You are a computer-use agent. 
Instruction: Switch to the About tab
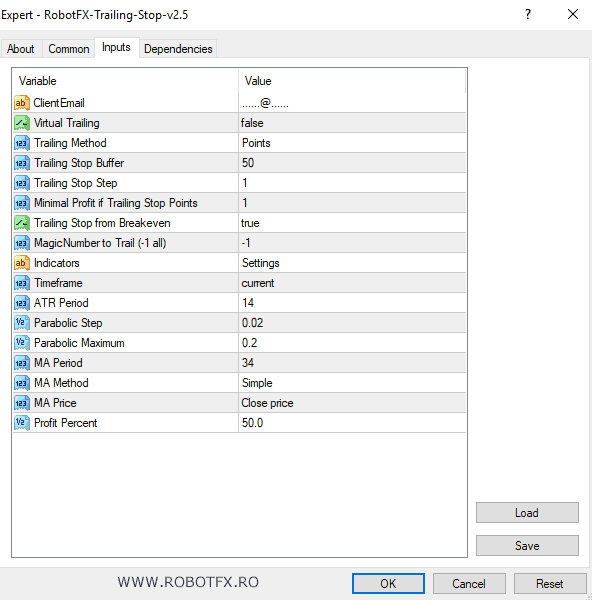(x=21, y=49)
